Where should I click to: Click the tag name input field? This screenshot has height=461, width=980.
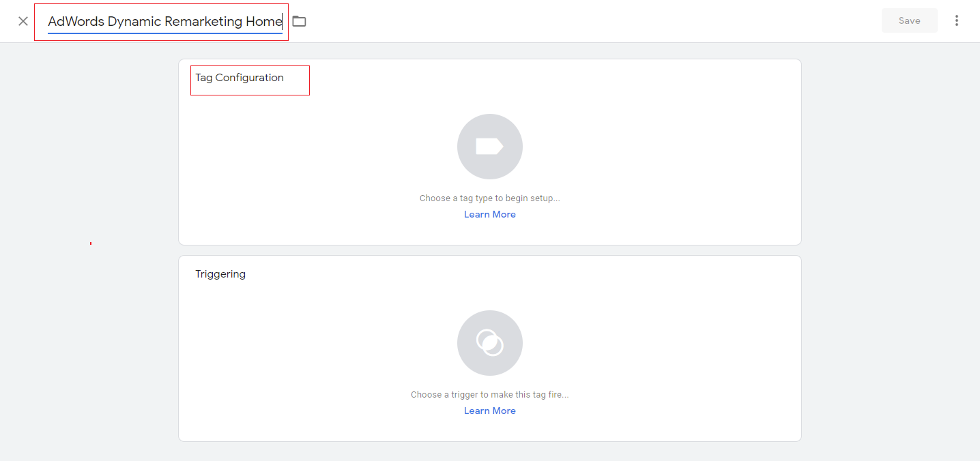[x=164, y=22]
